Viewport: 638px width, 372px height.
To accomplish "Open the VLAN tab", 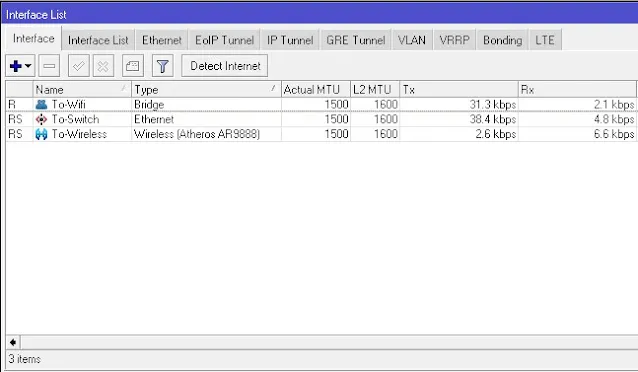I will (x=412, y=40).
